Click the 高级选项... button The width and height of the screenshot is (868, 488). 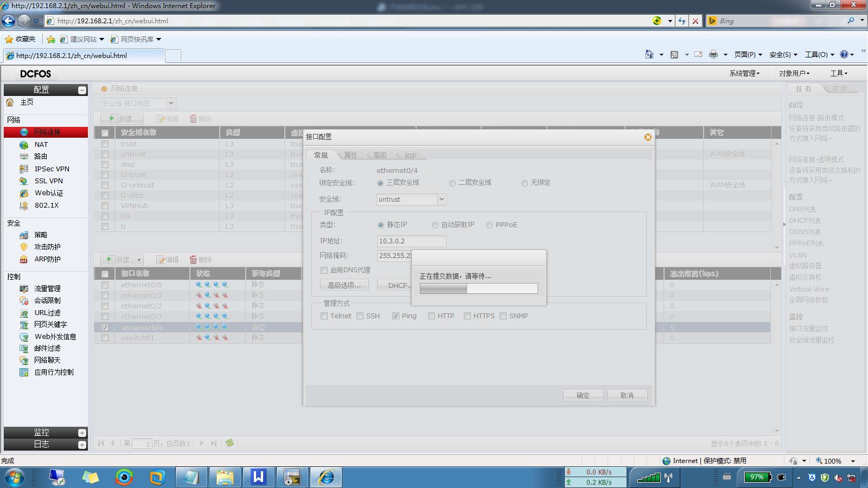(344, 285)
